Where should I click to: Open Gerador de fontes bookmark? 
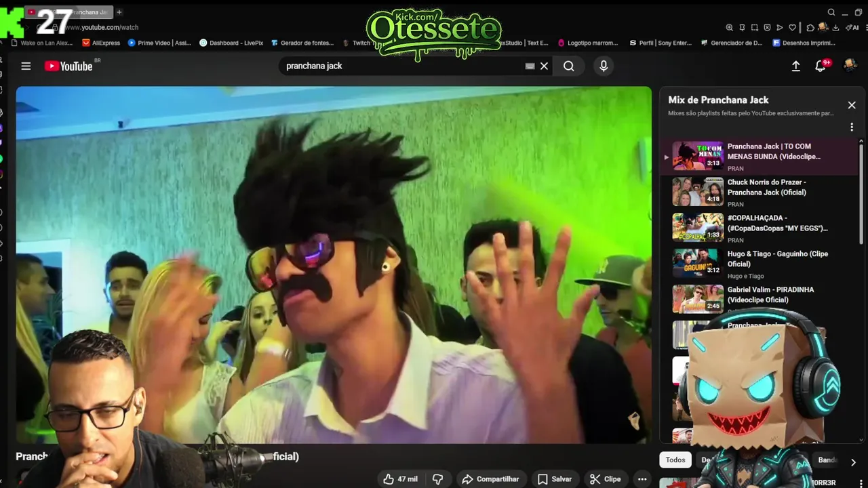[x=302, y=43]
